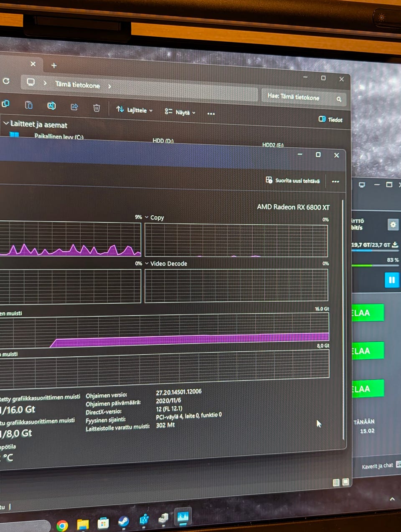Open a new Explorer tab with plus
This screenshot has height=532, width=401.
tap(54, 66)
